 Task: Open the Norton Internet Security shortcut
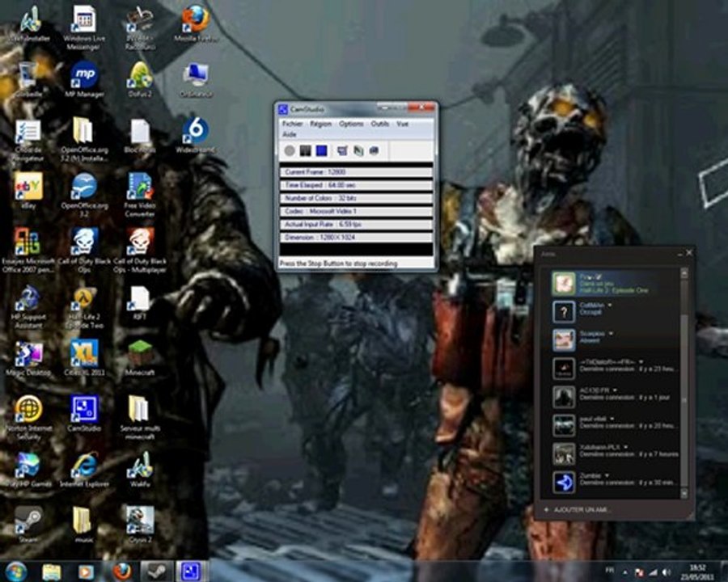point(28,418)
